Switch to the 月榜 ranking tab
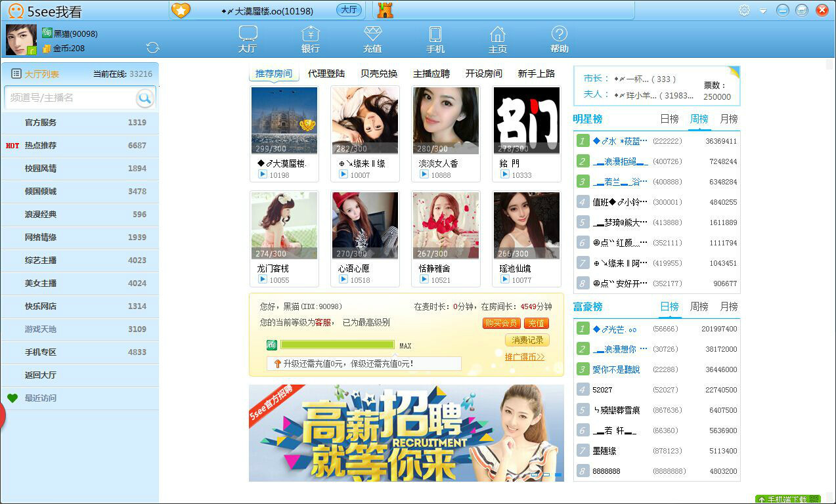 click(x=729, y=119)
